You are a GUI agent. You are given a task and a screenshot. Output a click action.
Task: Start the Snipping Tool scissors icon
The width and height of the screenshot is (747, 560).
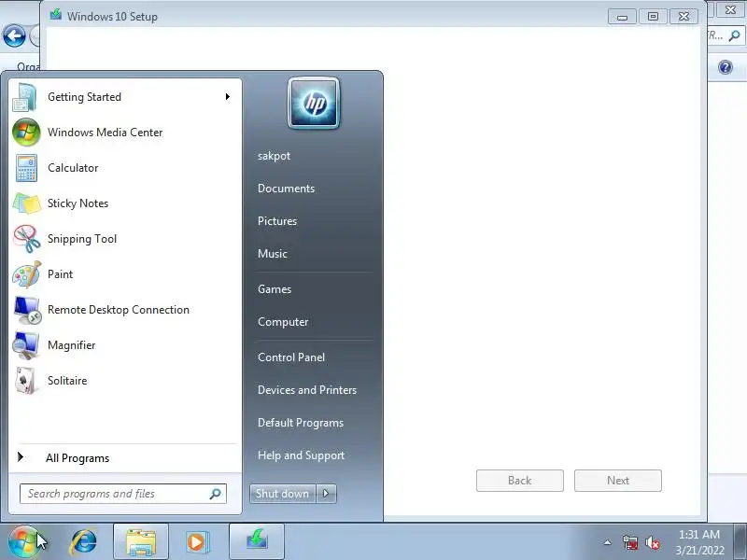(27, 239)
